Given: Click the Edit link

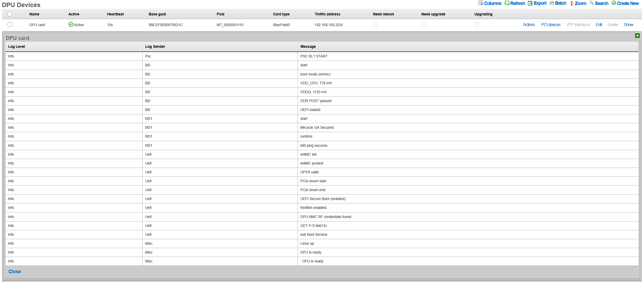Looking at the screenshot, I should (599, 25).
